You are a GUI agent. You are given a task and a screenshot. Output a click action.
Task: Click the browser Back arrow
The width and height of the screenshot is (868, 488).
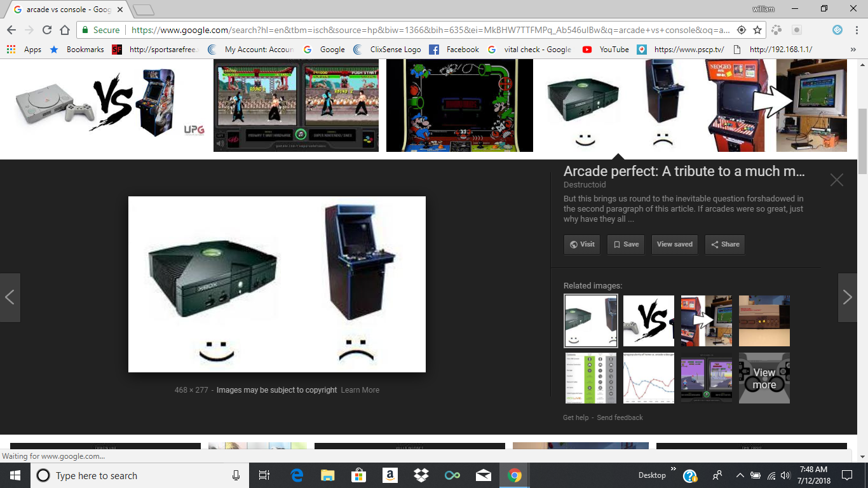[11, 30]
